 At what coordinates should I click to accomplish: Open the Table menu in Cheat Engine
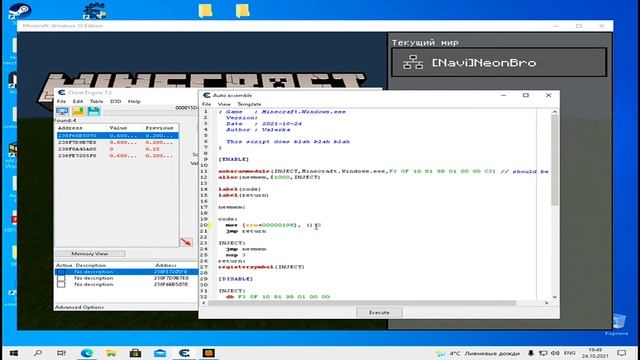96,101
